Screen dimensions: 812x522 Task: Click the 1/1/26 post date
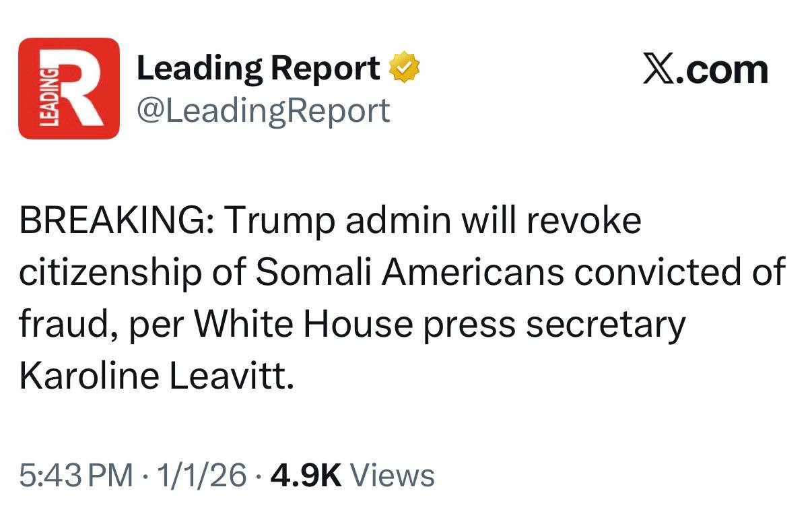pyautogui.click(x=201, y=476)
